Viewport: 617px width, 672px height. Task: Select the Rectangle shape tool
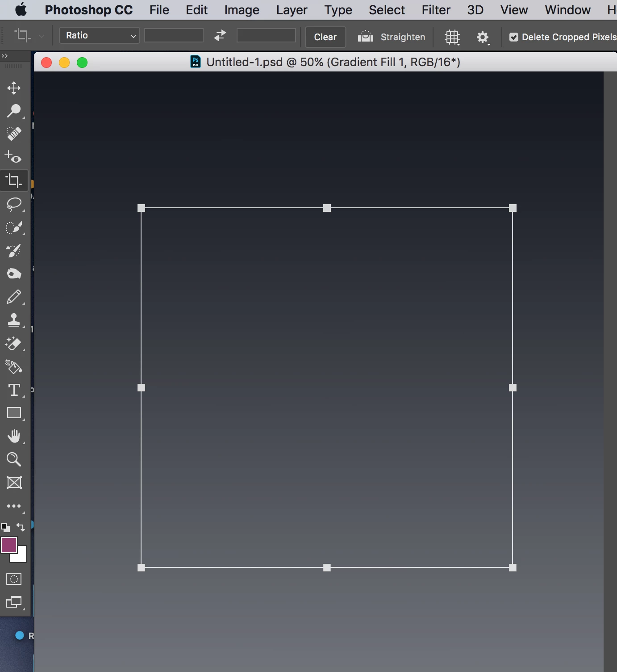[14, 413]
